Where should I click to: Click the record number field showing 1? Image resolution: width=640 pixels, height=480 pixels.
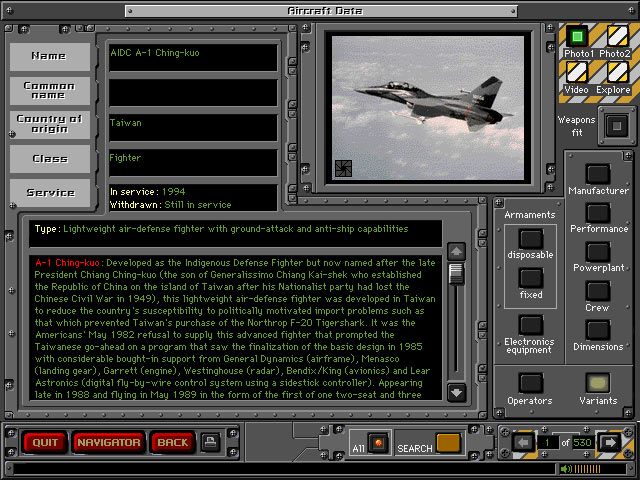coord(547,443)
